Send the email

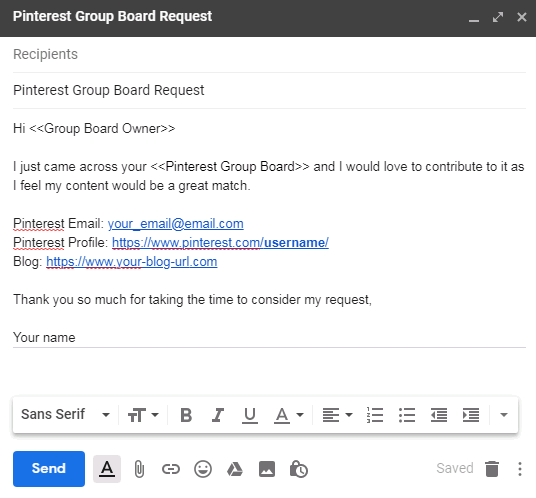(49, 469)
